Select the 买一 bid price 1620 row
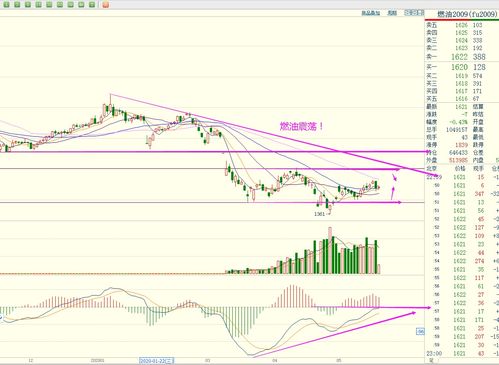 click(x=462, y=67)
